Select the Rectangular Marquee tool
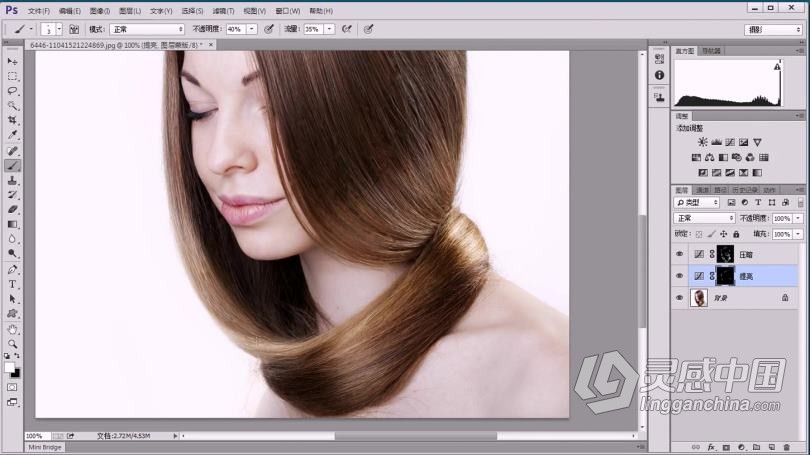 click(12, 76)
